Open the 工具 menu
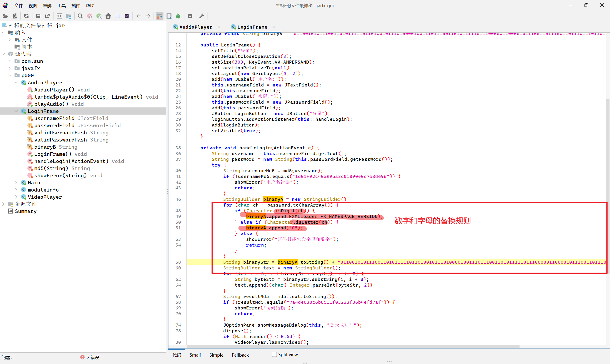610x364 pixels. tap(61, 5)
